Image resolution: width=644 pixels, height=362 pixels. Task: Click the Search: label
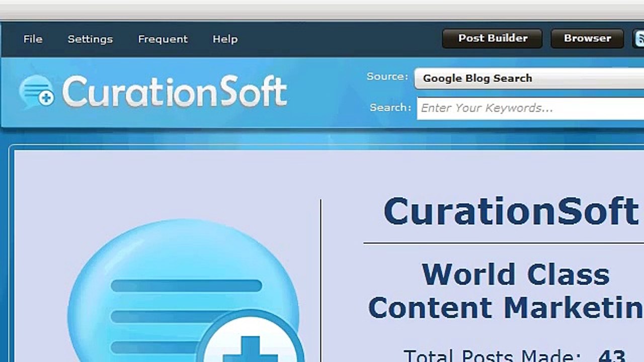[x=390, y=108]
